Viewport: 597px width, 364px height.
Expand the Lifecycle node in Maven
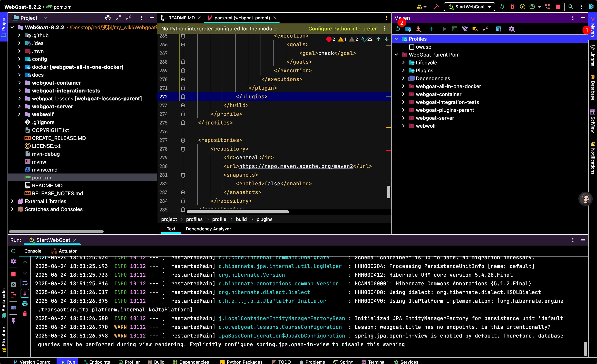point(403,63)
